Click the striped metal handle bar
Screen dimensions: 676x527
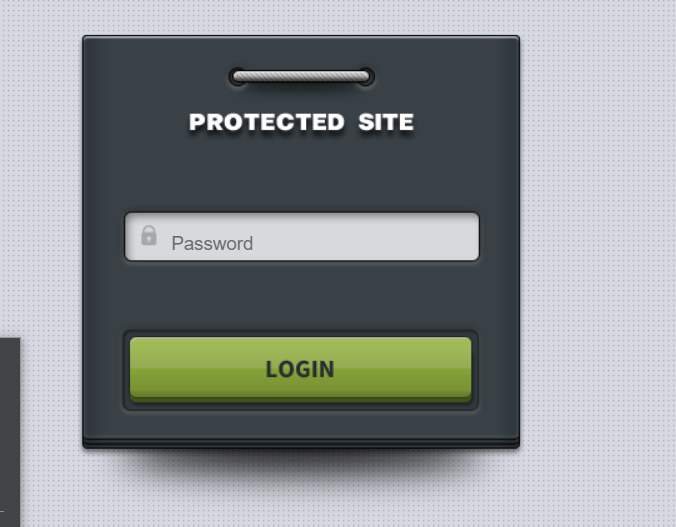click(301, 77)
